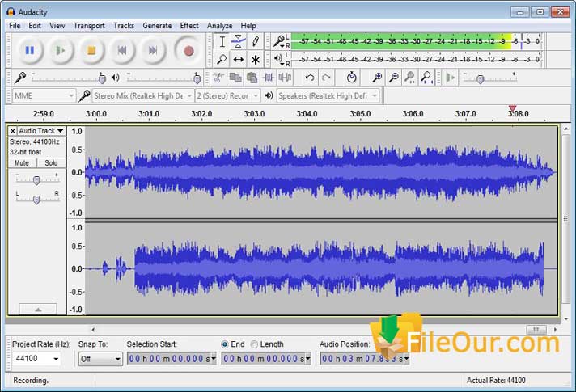The width and height of the screenshot is (576, 392).
Task: Click the Pause transport button
Action: (x=30, y=50)
